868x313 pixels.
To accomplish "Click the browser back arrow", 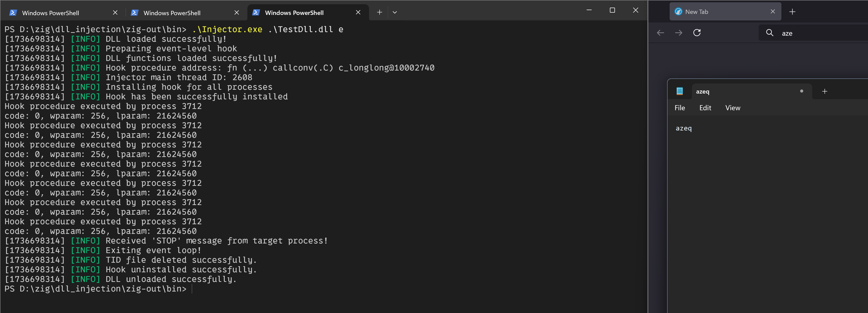I will (x=660, y=33).
